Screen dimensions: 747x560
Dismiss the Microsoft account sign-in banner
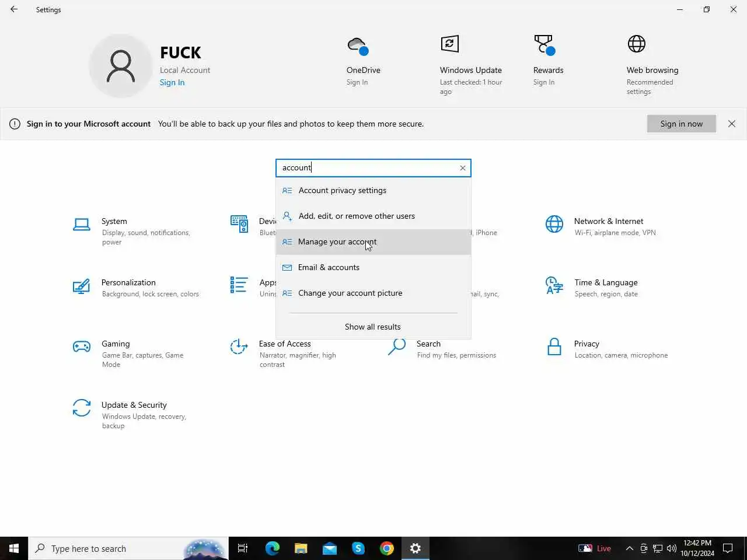point(732,124)
